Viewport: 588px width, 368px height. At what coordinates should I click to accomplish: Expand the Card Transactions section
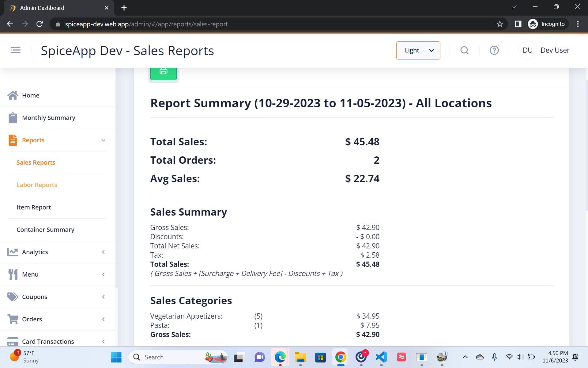[x=104, y=341]
